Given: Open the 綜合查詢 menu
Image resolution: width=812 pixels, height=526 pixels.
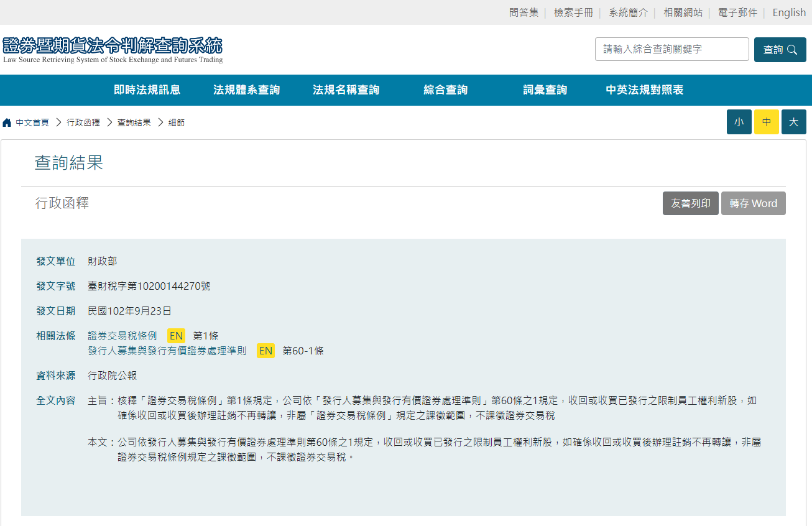Looking at the screenshot, I should [446, 90].
